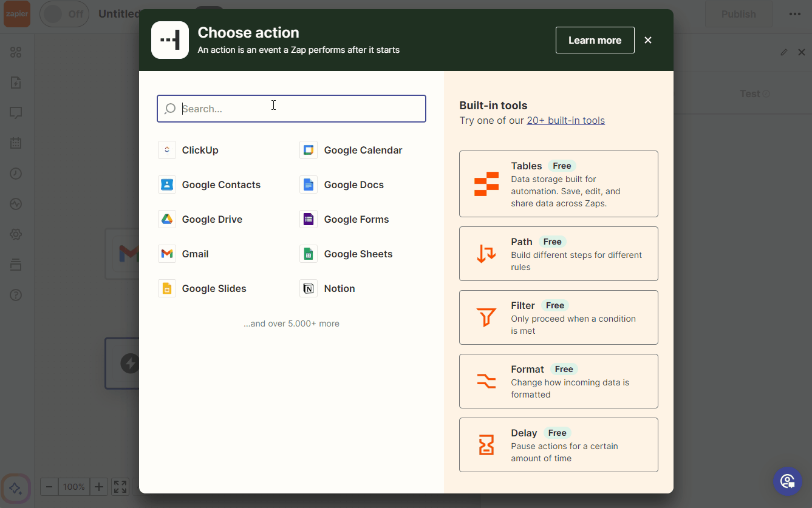Open the file import sidebar icon
Viewport: 812px width, 508px height.
[16, 83]
